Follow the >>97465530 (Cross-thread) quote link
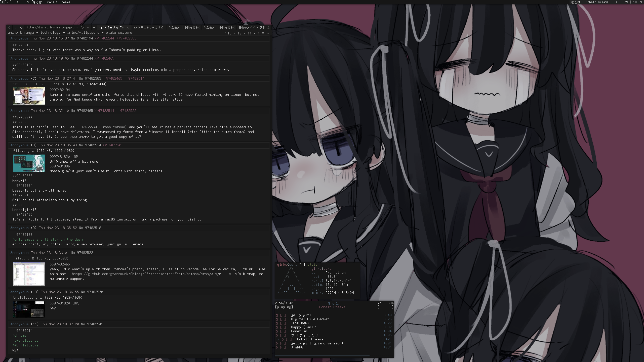The width and height of the screenshot is (644, 362). tap(102, 127)
